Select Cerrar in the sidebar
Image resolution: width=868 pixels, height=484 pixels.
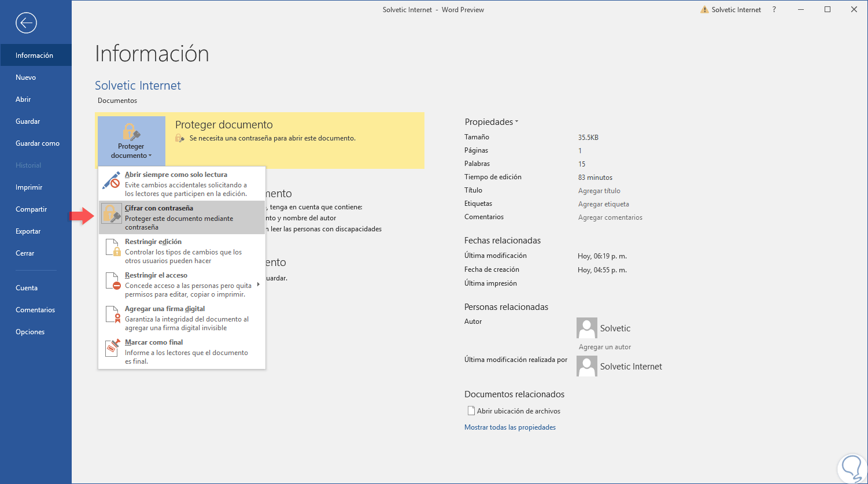(x=36, y=253)
